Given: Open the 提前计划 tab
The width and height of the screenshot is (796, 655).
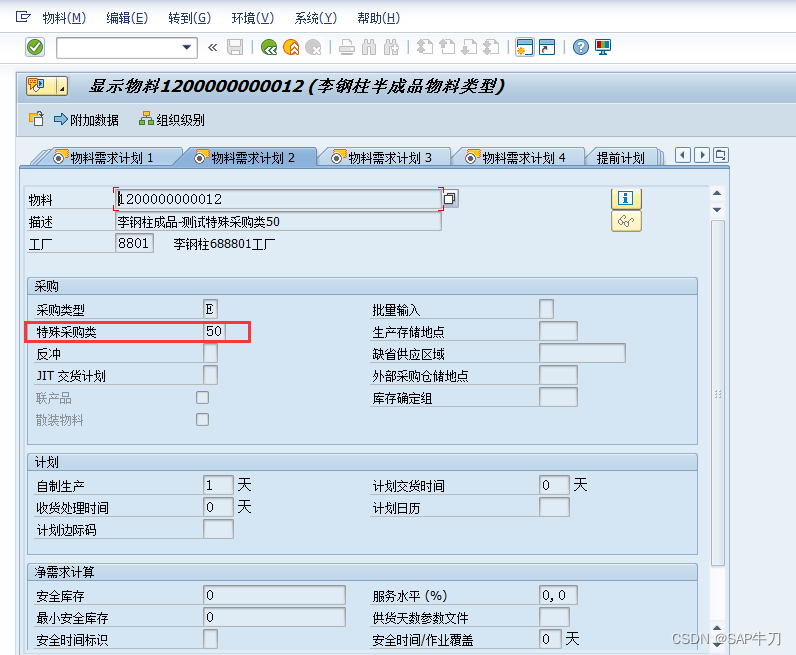Looking at the screenshot, I should [620, 158].
